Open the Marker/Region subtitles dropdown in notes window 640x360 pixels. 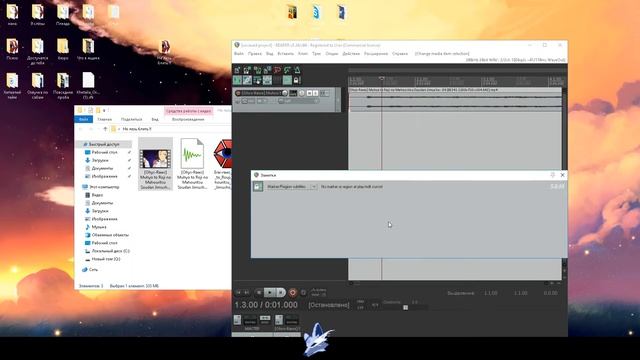tap(291, 187)
